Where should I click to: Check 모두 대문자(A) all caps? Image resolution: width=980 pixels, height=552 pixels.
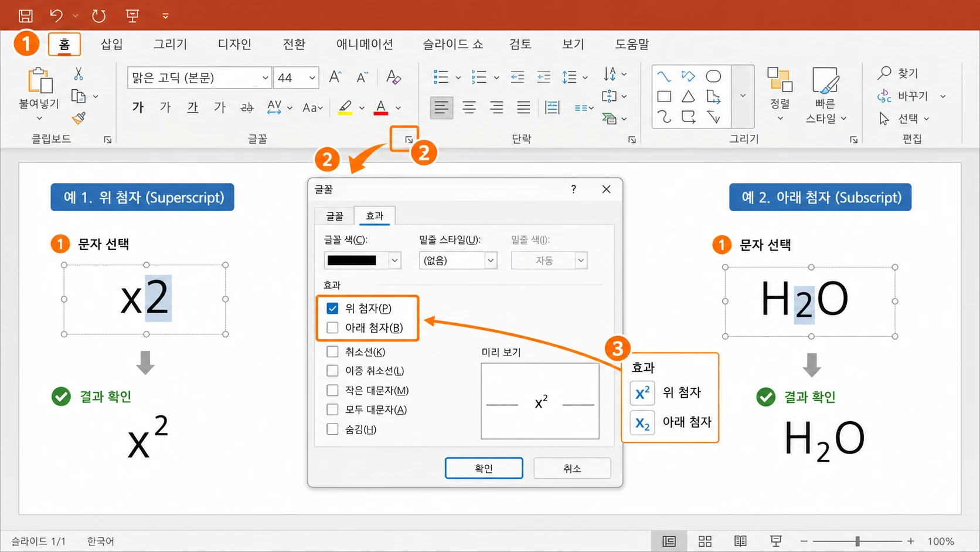pos(332,409)
